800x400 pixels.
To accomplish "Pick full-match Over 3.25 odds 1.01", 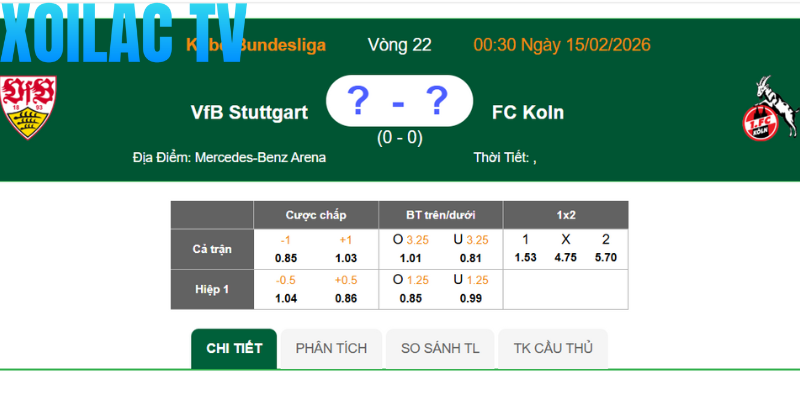I will coord(411,258).
